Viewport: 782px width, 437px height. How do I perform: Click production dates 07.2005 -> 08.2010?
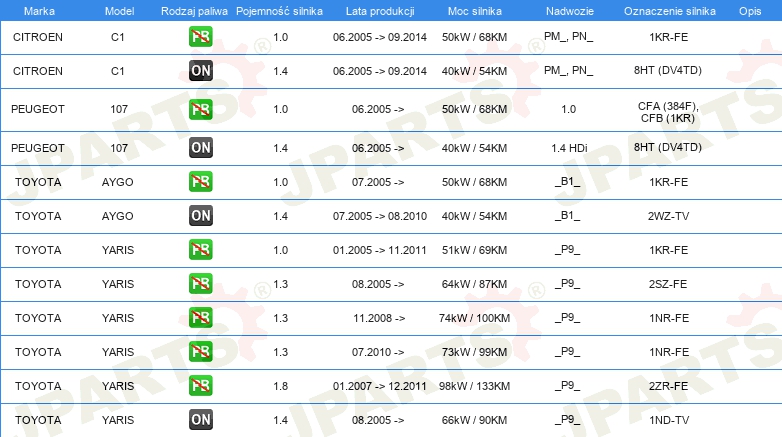pyautogui.click(x=380, y=216)
